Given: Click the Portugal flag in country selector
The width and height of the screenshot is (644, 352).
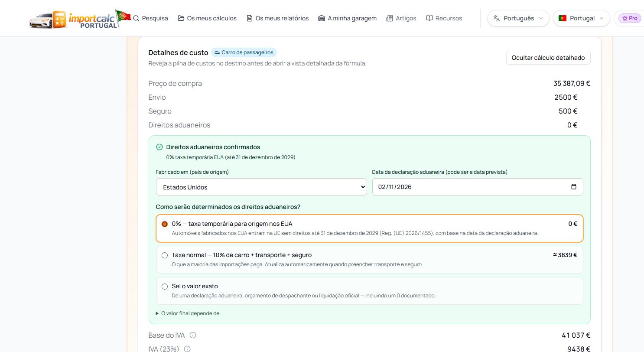Looking at the screenshot, I should coord(563,18).
